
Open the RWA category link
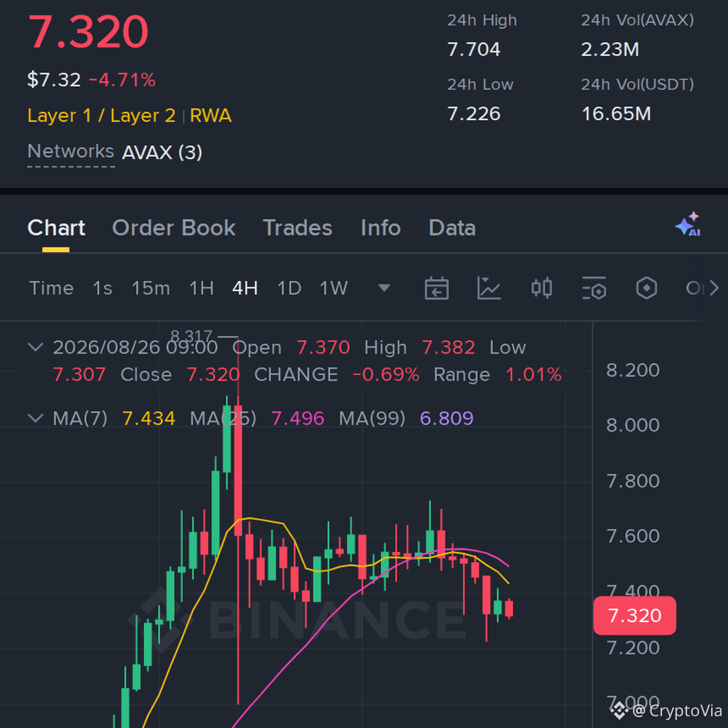click(210, 116)
